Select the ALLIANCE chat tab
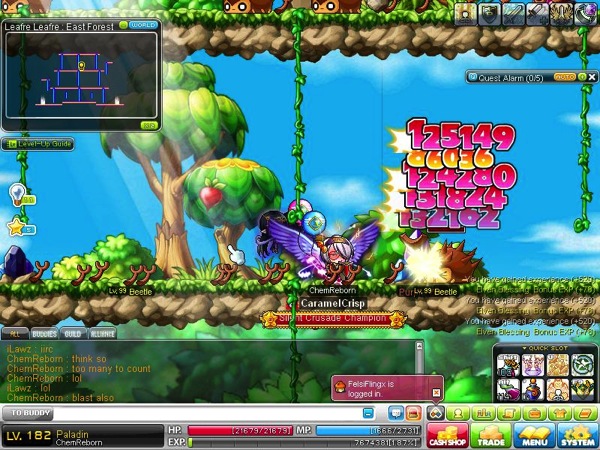 pos(102,334)
